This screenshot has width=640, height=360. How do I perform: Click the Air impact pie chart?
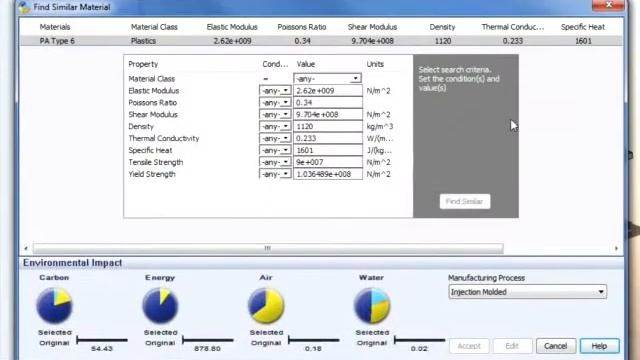pos(266,305)
